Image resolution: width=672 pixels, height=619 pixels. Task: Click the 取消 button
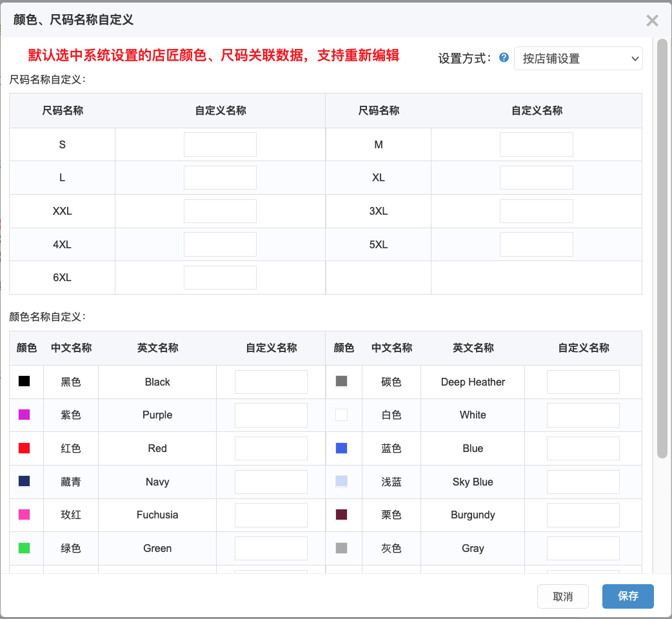click(563, 596)
